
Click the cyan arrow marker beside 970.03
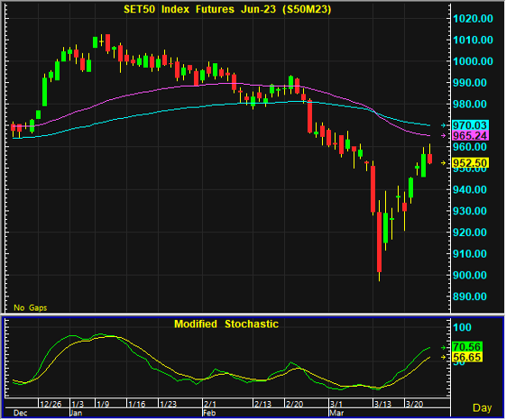(444, 125)
